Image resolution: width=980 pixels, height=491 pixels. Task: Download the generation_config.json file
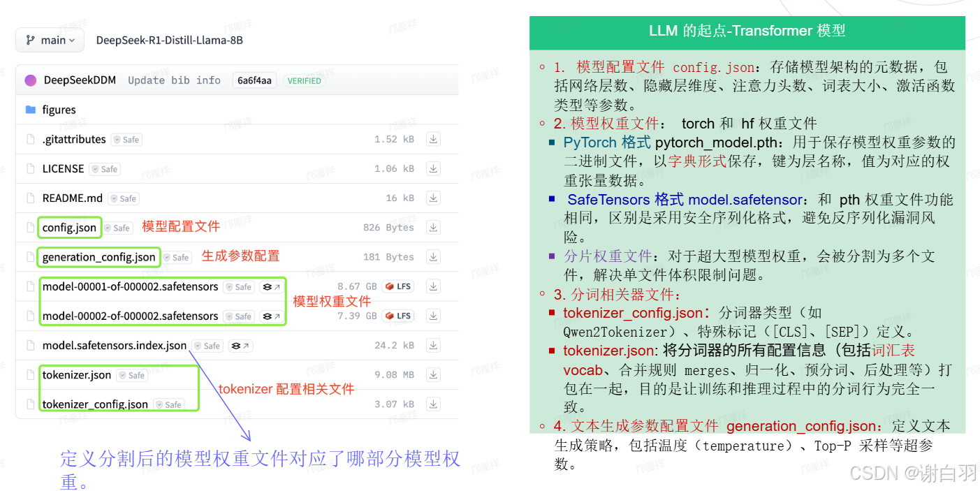[x=434, y=257]
